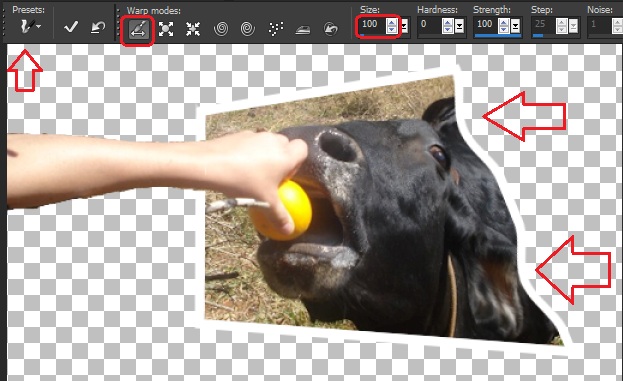Viewport: 623px width, 381px height.
Task: Click inside the Size value field
Action: (372, 24)
